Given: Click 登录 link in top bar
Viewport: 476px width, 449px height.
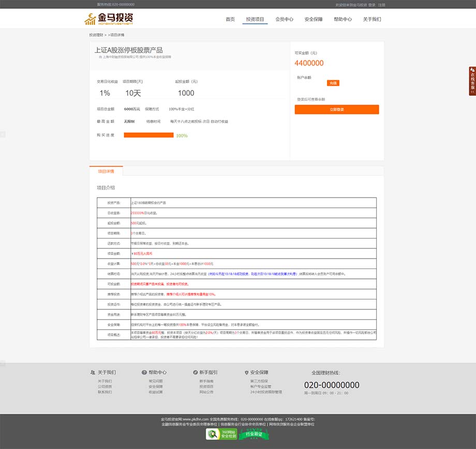Looking at the screenshot, I should pyautogui.click(x=372, y=5).
